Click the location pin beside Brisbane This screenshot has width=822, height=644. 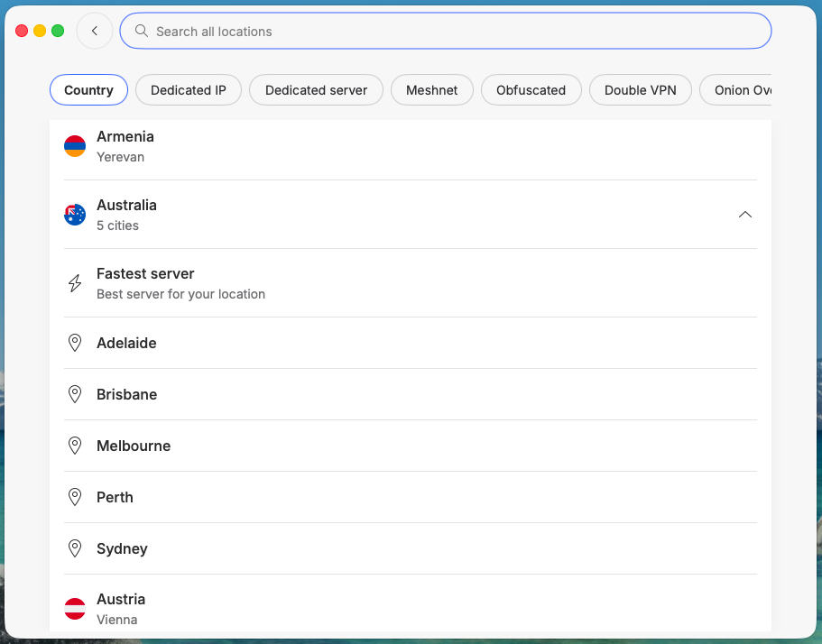click(x=75, y=394)
